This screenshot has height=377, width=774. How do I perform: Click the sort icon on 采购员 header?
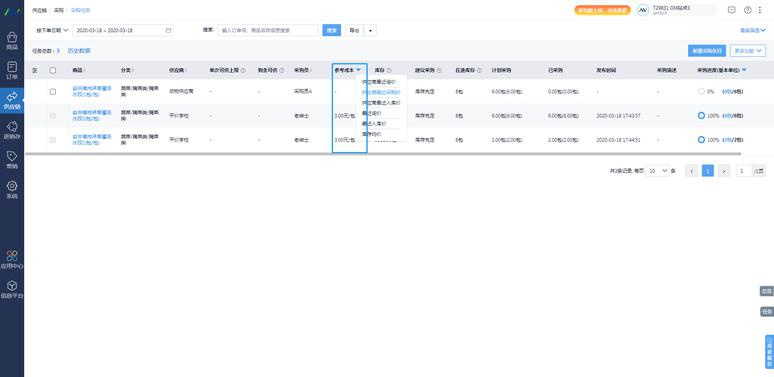point(311,71)
